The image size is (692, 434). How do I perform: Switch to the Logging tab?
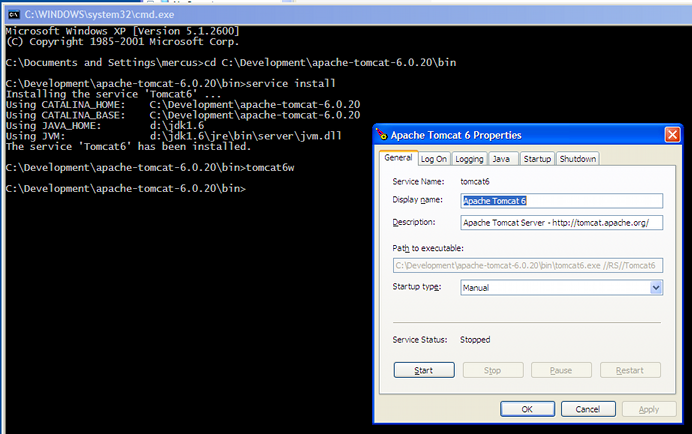click(469, 159)
